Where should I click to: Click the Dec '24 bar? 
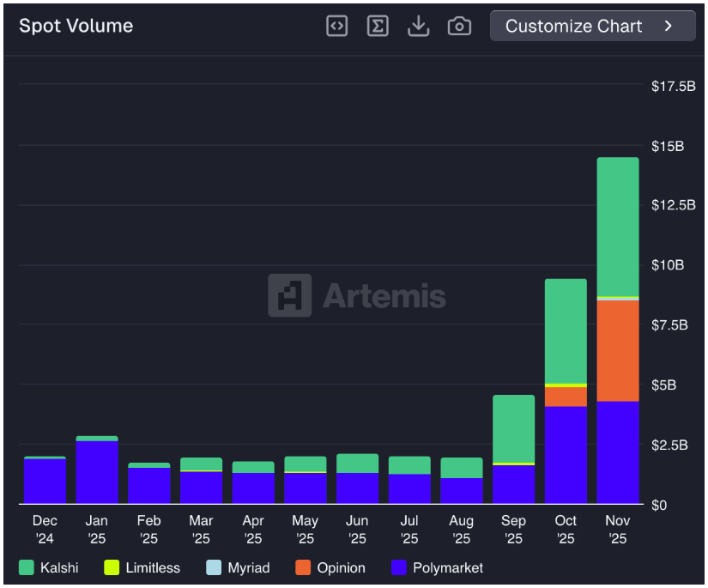[x=45, y=481]
